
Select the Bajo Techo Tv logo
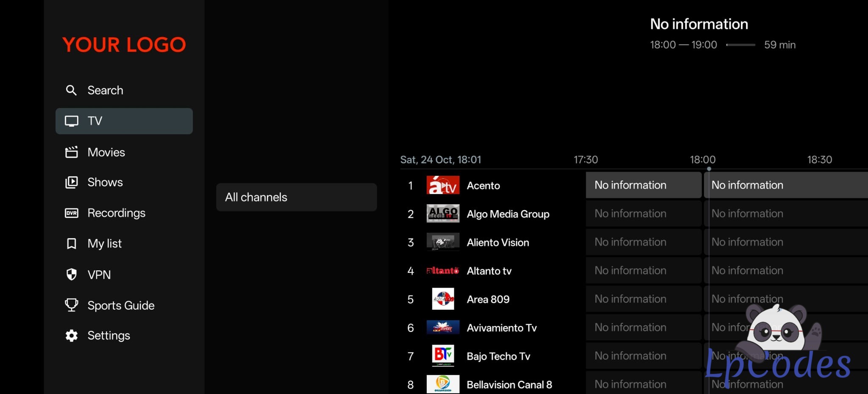[x=443, y=356]
